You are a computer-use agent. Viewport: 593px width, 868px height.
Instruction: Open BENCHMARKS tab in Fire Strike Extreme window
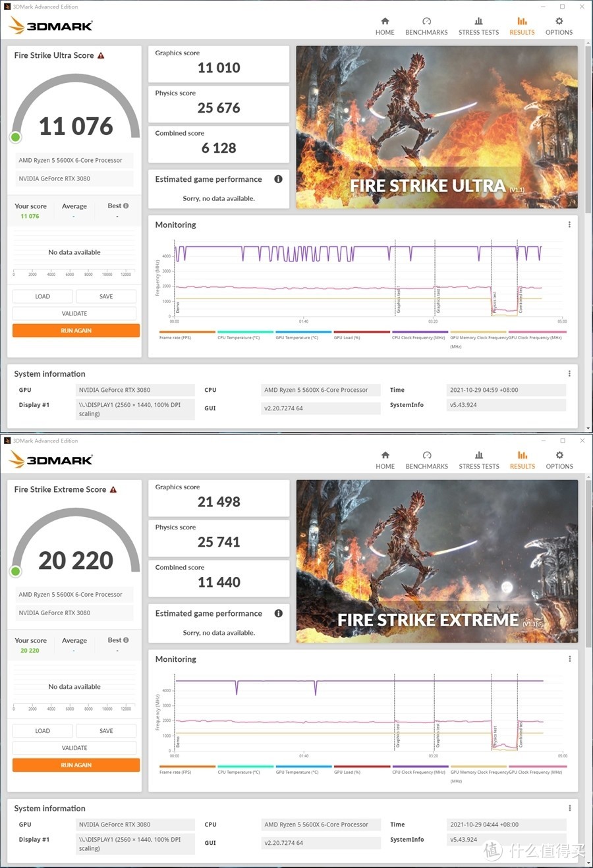point(426,460)
